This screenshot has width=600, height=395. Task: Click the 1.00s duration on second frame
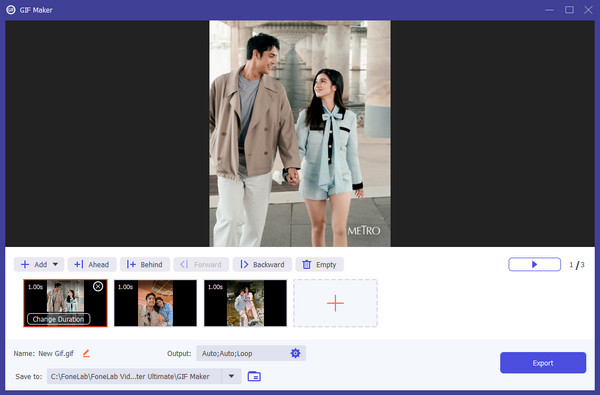coord(125,287)
